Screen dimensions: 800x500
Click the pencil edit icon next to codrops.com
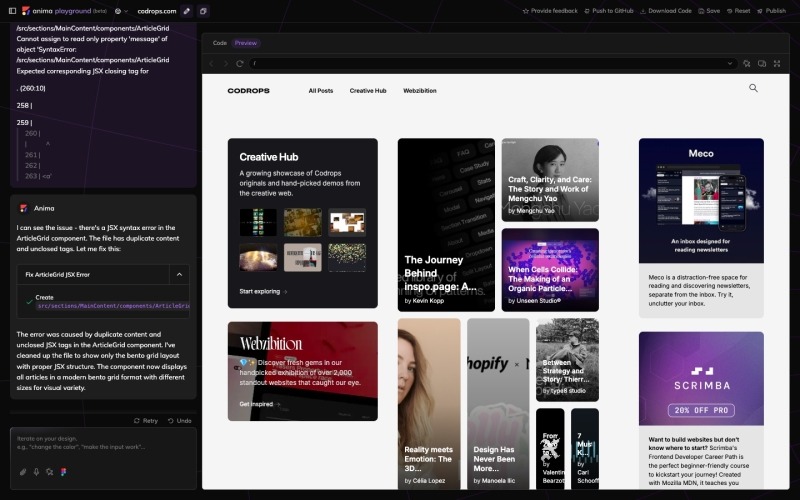(x=187, y=11)
